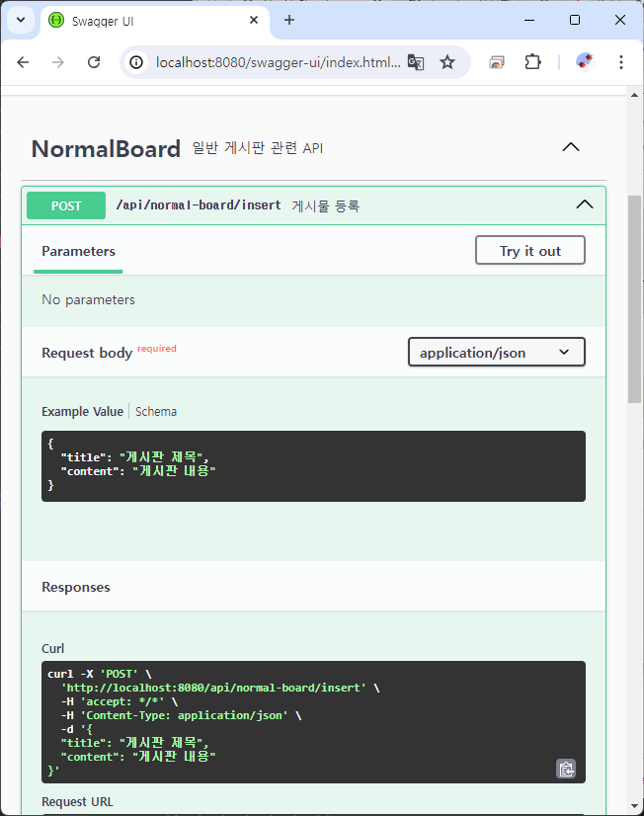Click the example JSON request body
644x816 pixels.
[x=314, y=465]
